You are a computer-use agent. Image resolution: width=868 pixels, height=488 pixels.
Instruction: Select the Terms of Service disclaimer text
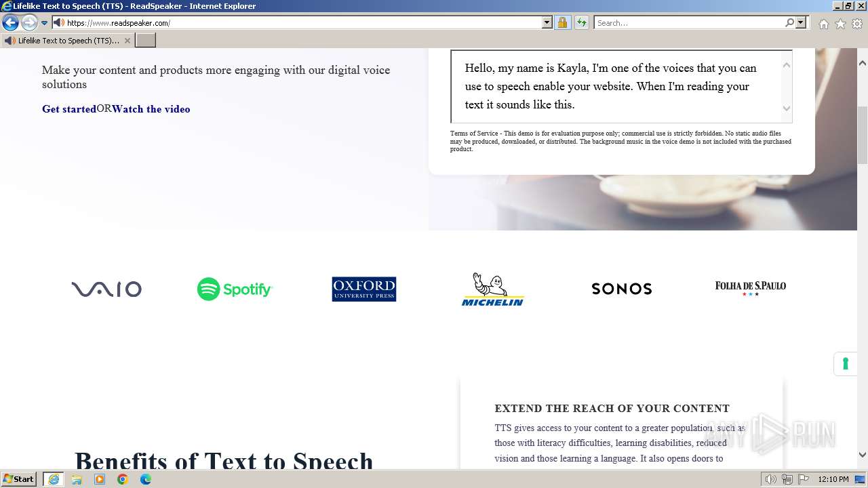620,141
